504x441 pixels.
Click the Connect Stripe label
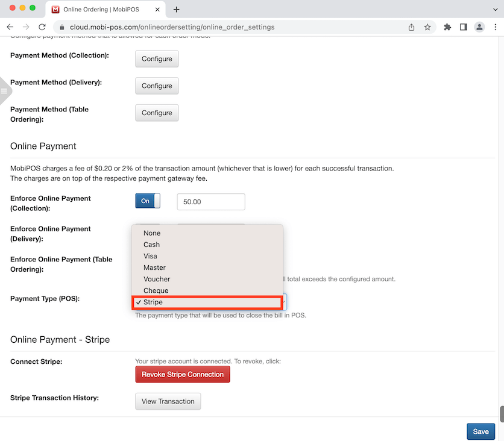36,361
